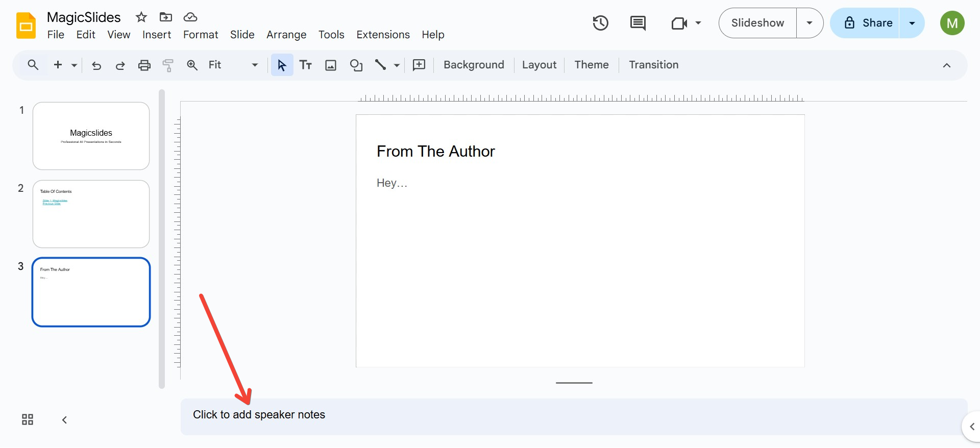
Task: Check the cloud document status icon
Action: pyautogui.click(x=190, y=17)
